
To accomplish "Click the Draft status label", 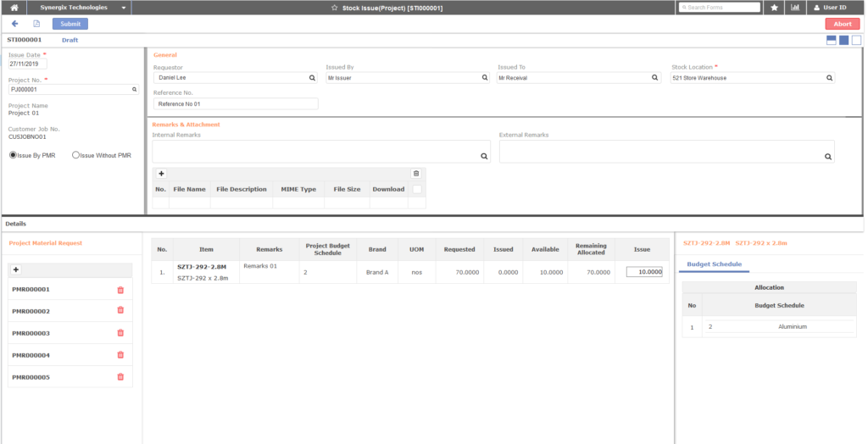I will (70, 40).
